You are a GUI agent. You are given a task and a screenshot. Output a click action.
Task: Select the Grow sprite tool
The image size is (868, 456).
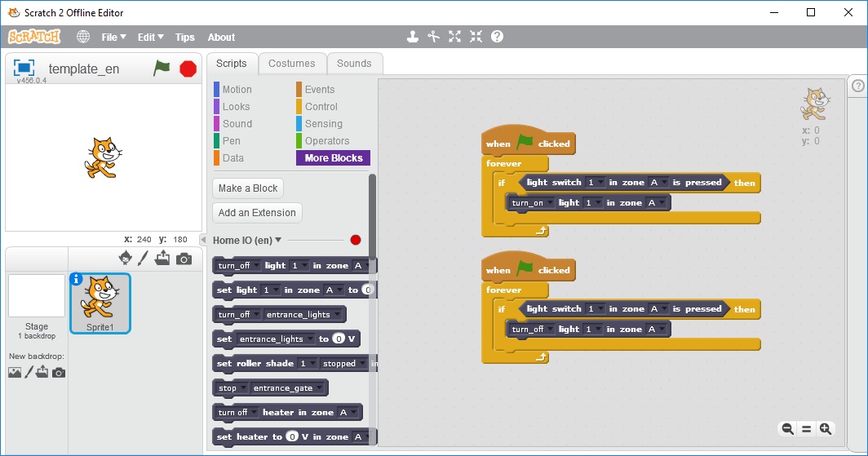click(x=455, y=37)
